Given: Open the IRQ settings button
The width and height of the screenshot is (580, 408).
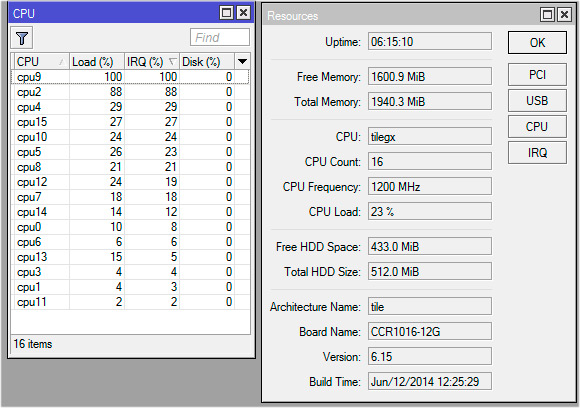Looking at the screenshot, I should click(x=537, y=152).
